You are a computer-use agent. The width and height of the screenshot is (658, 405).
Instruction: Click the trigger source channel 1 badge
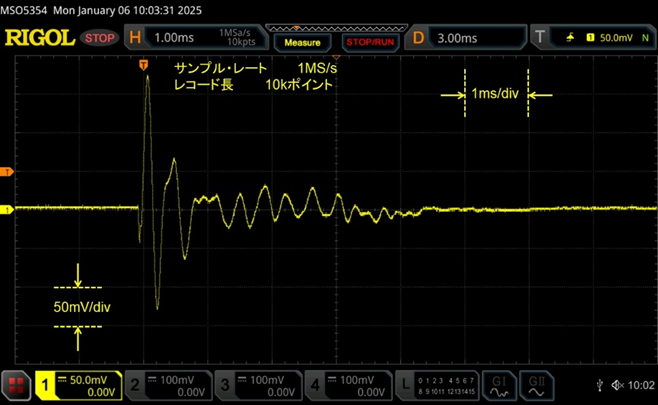click(x=590, y=38)
